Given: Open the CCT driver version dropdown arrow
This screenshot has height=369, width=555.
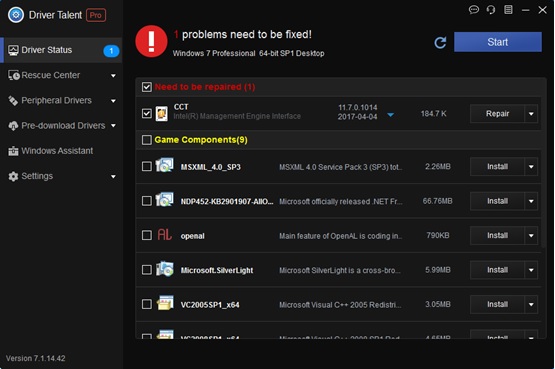Looking at the screenshot, I should click(390, 115).
